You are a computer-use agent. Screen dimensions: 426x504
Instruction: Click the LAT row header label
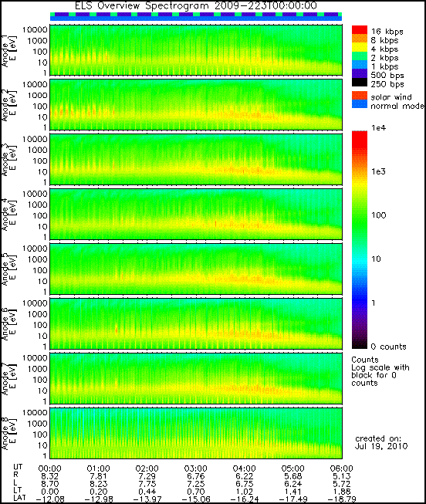[x=19, y=498]
